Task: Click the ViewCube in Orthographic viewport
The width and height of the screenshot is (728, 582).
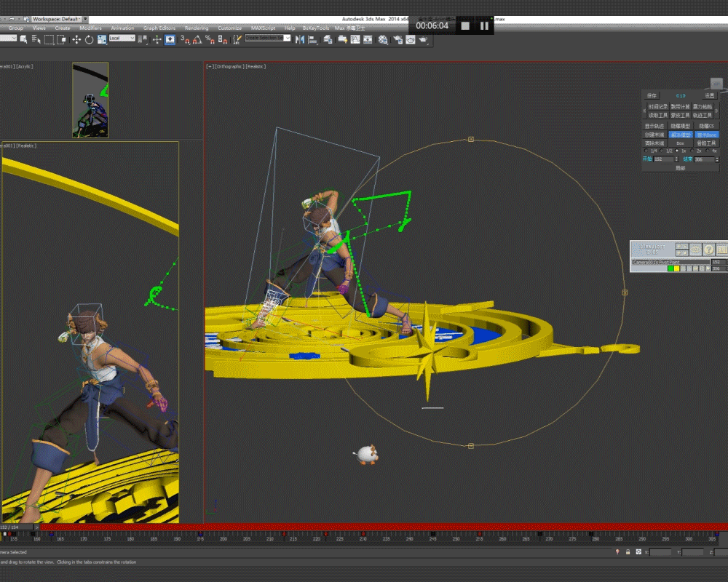Action: coord(716,84)
